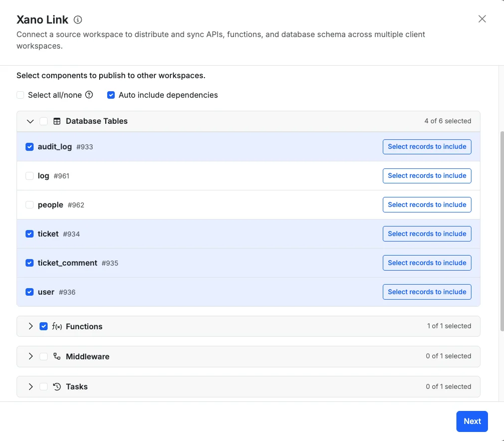Select records to include for user

click(x=427, y=292)
